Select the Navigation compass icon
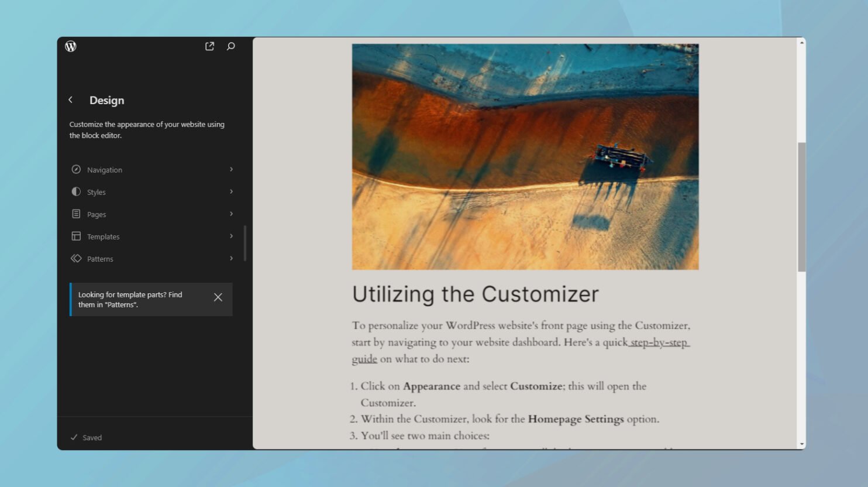Screen dimensions: 868x487 pos(76,169)
